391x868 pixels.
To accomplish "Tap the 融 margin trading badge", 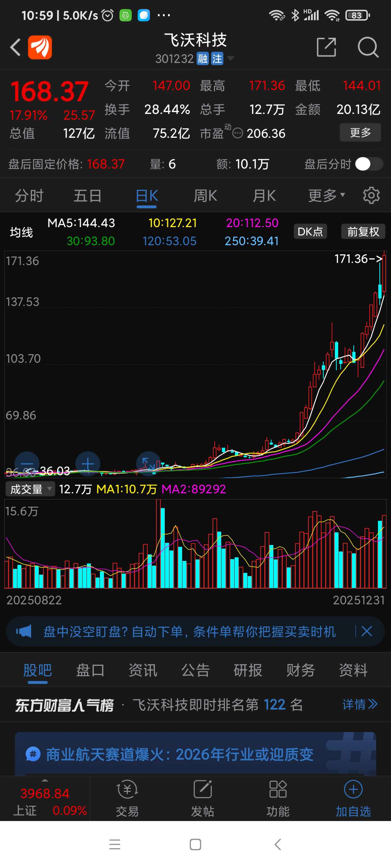I will click(x=203, y=59).
